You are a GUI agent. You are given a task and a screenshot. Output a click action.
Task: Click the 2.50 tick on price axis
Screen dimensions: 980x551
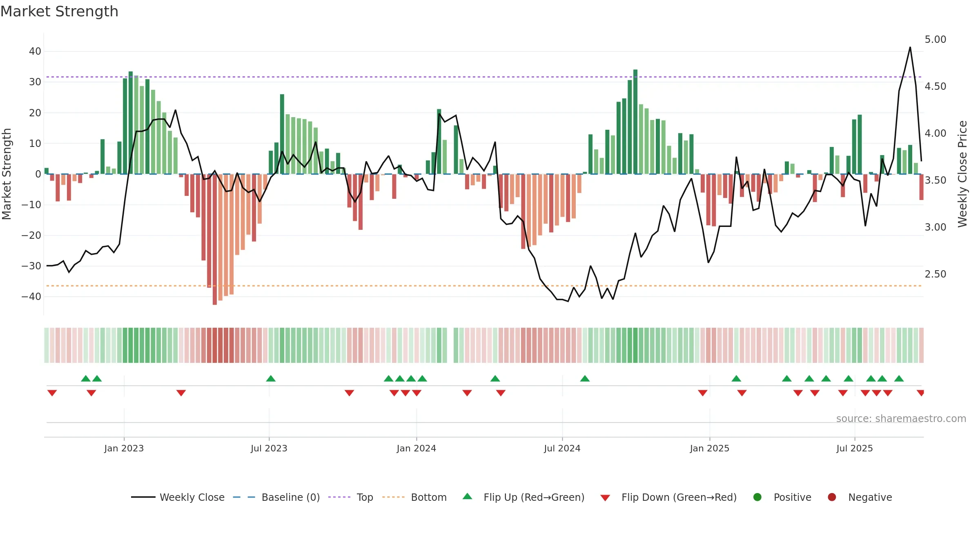935,274
